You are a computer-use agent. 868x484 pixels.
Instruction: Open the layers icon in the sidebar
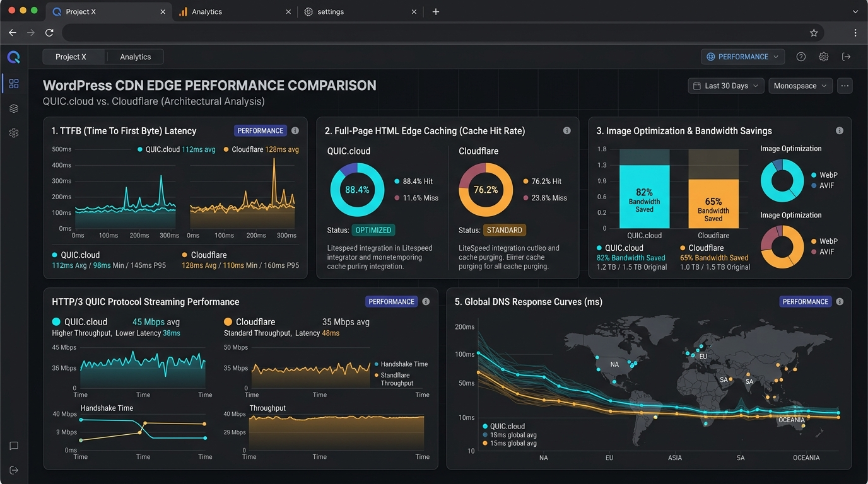tap(14, 108)
